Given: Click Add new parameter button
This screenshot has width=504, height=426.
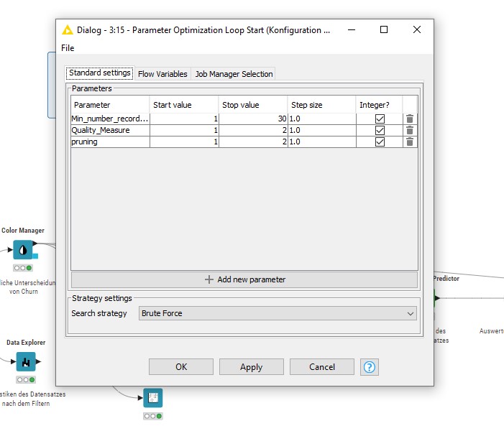Looking at the screenshot, I should tap(244, 280).
